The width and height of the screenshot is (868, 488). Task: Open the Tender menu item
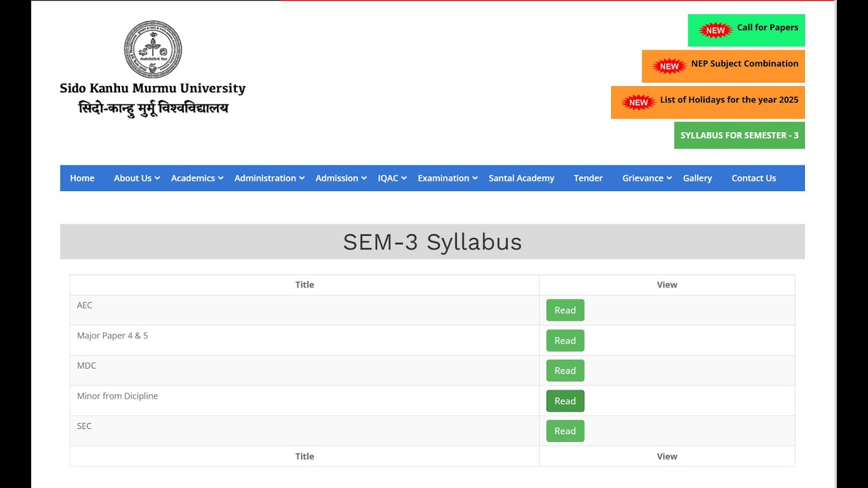point(588,178)
